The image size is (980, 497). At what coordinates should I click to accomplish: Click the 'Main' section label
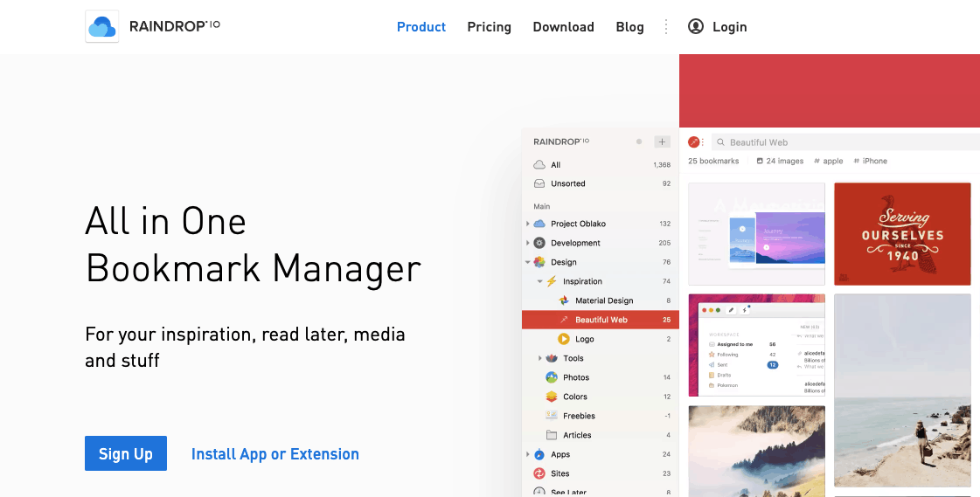coord(541,206)
